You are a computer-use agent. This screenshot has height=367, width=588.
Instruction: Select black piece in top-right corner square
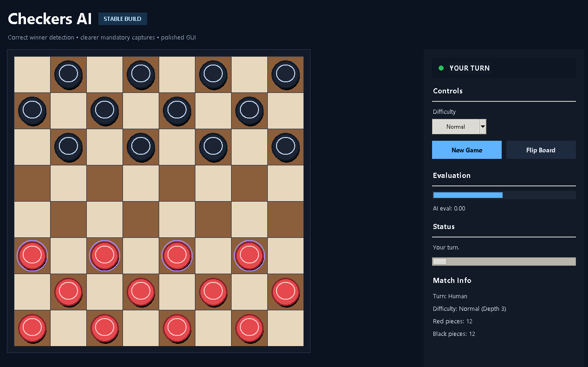[286, 74]
